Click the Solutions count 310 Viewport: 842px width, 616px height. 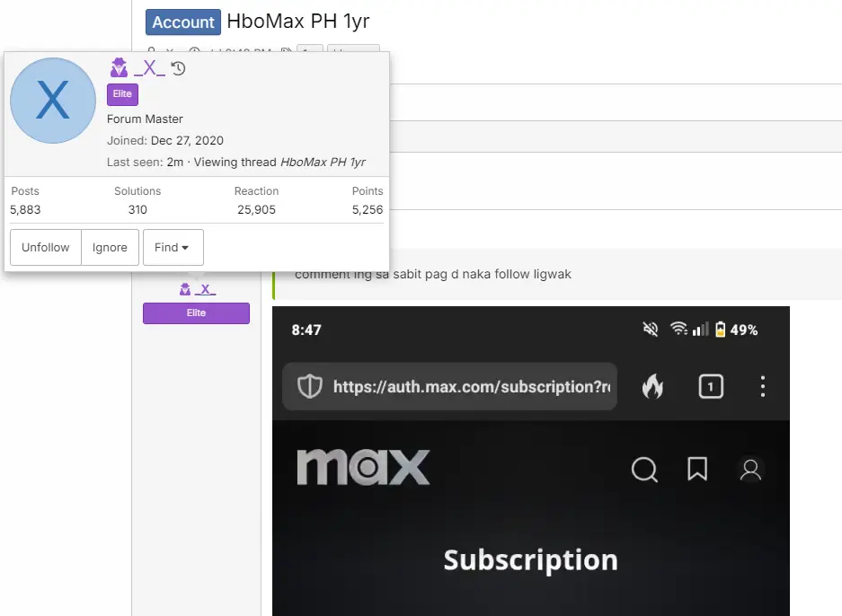pos(137,210)
